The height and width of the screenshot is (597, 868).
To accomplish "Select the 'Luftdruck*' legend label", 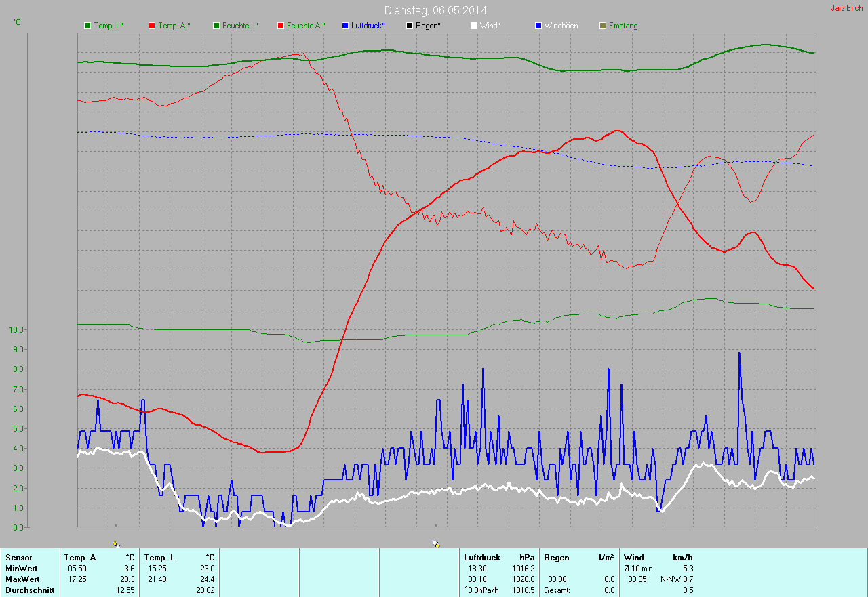I will point(368,26).
